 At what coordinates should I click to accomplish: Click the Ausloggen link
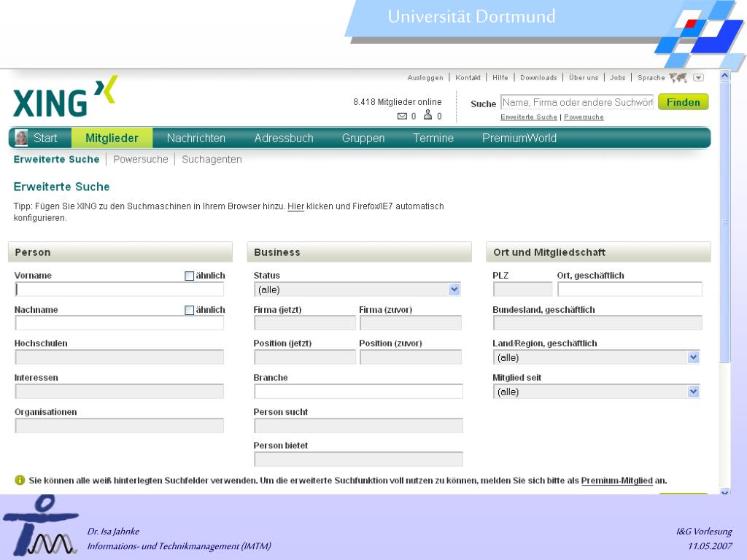(x=425, y=77)
